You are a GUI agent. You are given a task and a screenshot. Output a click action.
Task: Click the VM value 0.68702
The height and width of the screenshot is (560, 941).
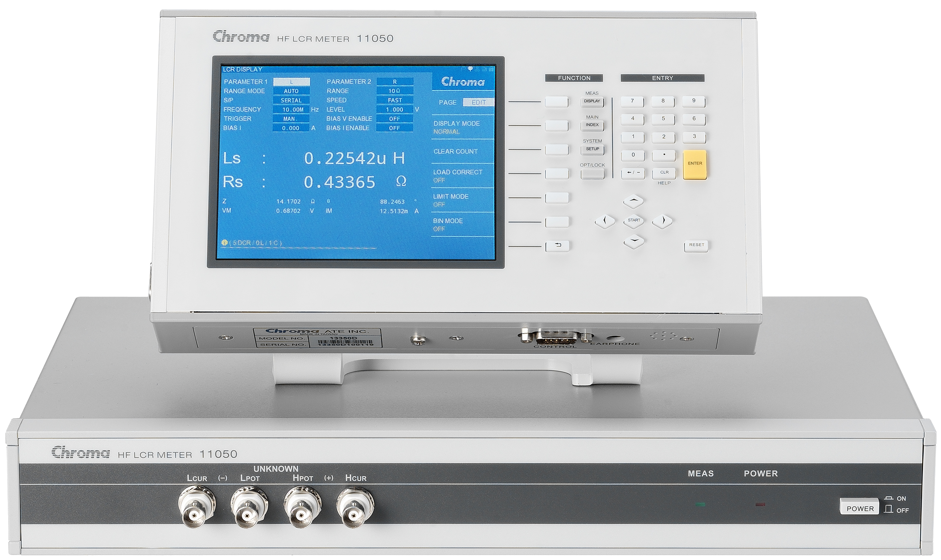(x=288, y=211)
